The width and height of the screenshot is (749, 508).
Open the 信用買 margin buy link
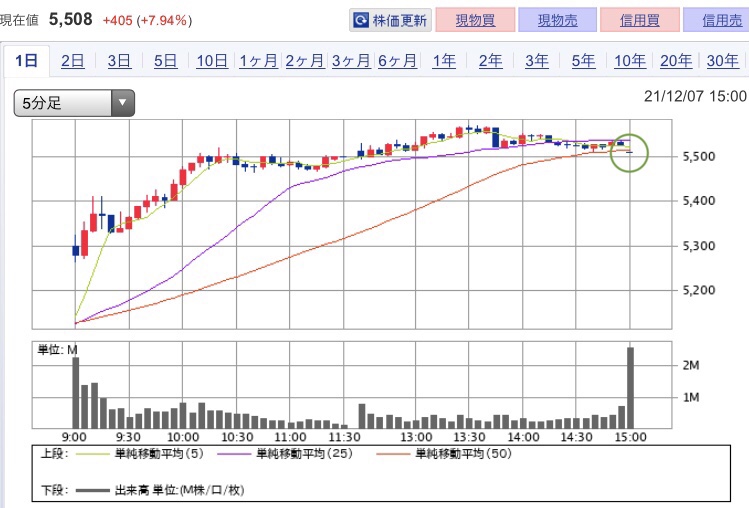[x=640, y=20]
